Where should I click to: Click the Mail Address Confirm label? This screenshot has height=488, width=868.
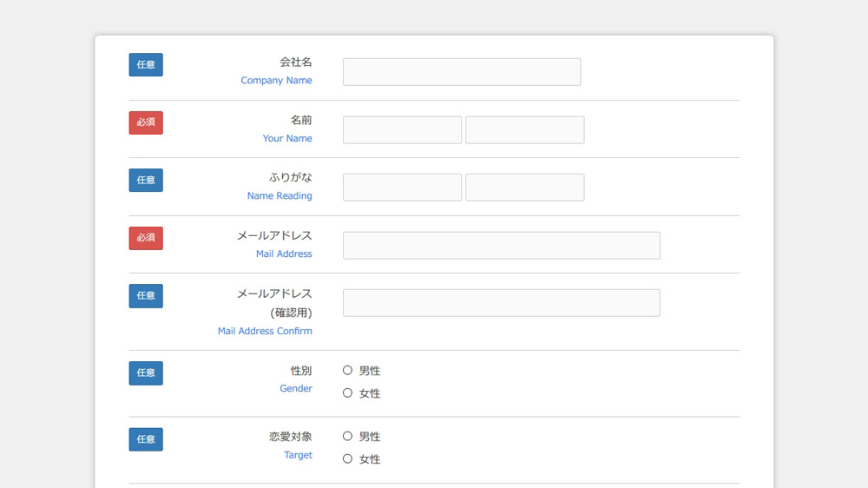pyautogui.click(x=265, y=331)
